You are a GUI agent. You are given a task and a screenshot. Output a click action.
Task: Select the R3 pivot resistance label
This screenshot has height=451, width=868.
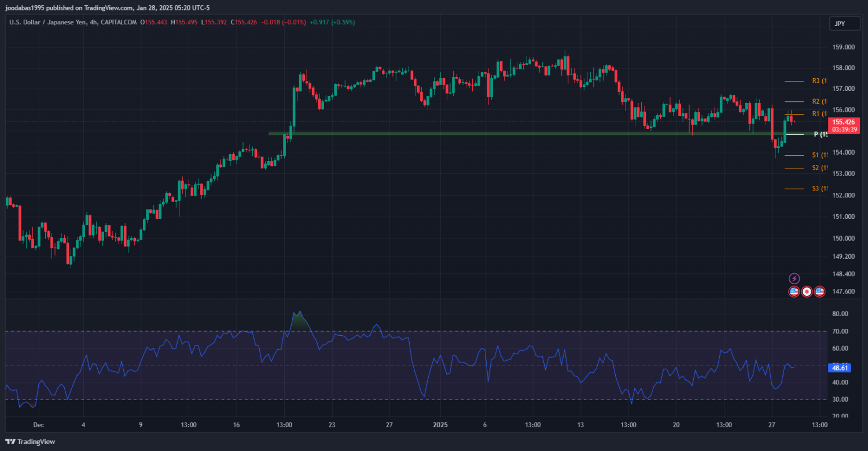(819, 81)
